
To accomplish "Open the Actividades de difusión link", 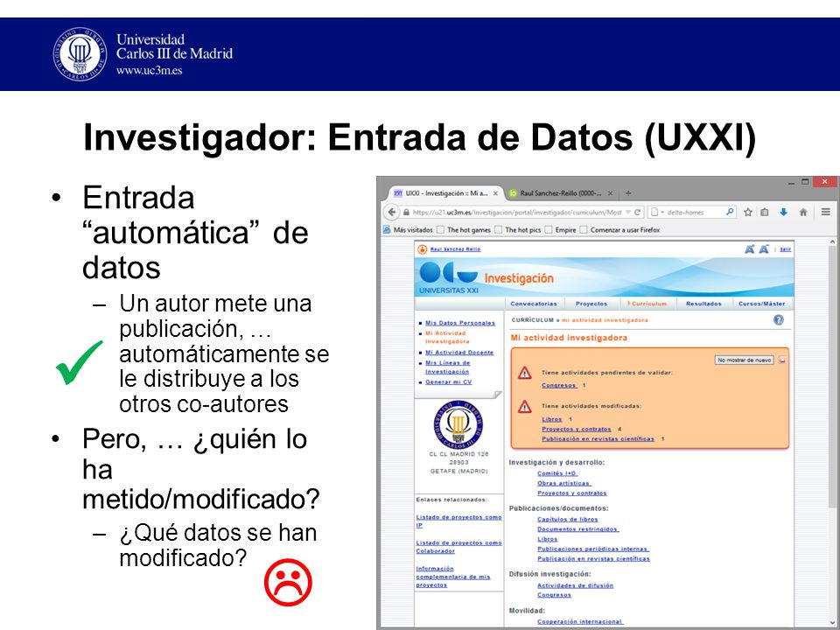I will 576,586.
